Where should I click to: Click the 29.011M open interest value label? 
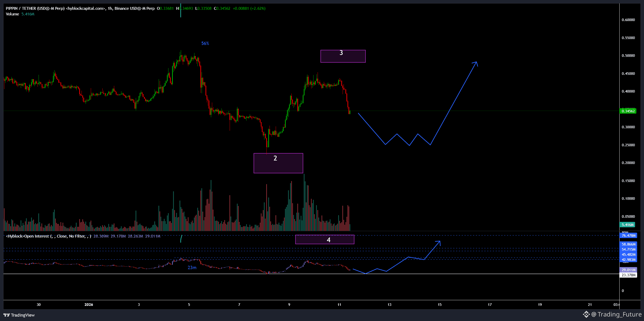point(628,270)
